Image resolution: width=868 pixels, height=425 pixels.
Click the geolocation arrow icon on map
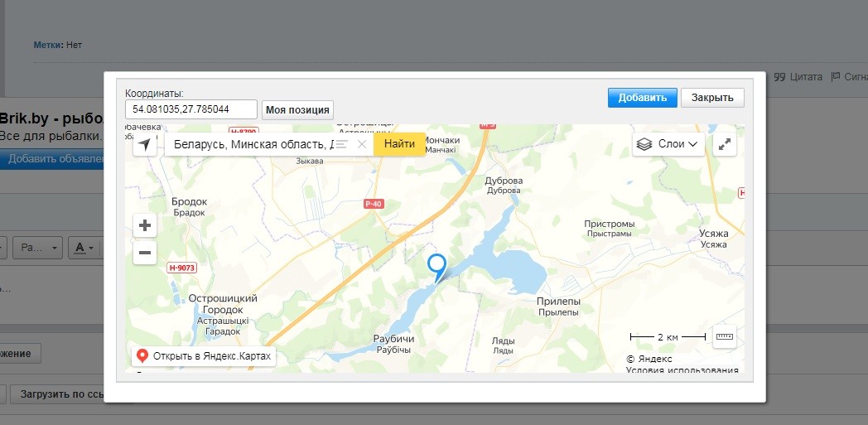point(144,144)
